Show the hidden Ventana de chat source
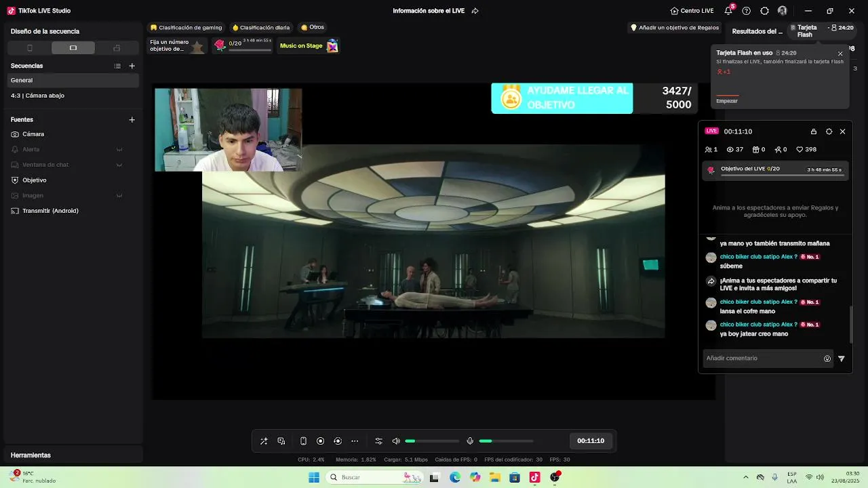Viewport: 868px width, 488px height. pos(119,165)
